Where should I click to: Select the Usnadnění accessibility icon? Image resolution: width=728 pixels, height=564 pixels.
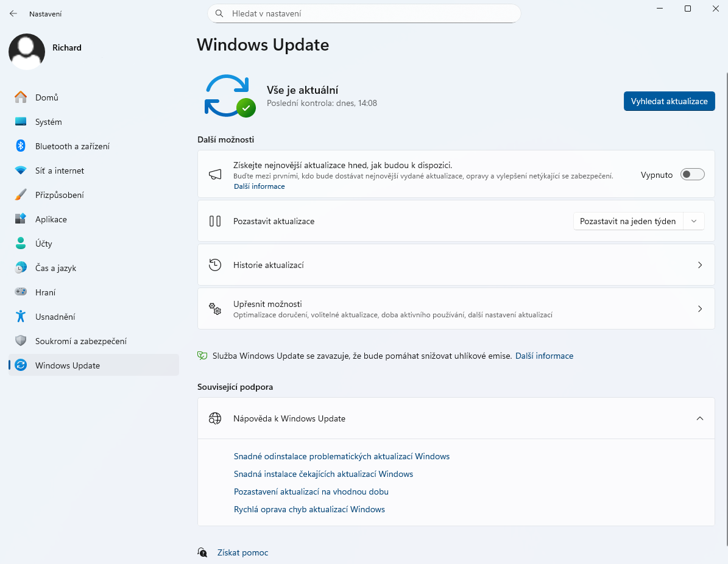click(19, 317)
